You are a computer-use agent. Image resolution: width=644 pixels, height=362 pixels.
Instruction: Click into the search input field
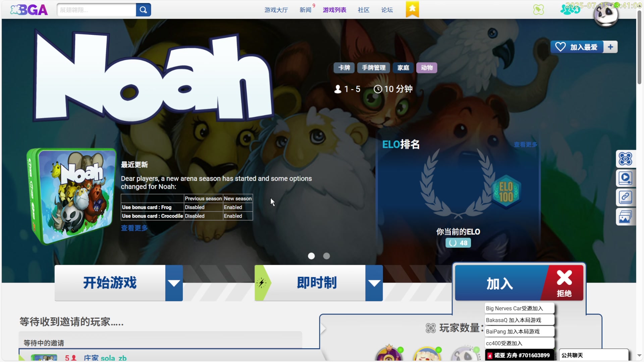(x=96, y=10)
